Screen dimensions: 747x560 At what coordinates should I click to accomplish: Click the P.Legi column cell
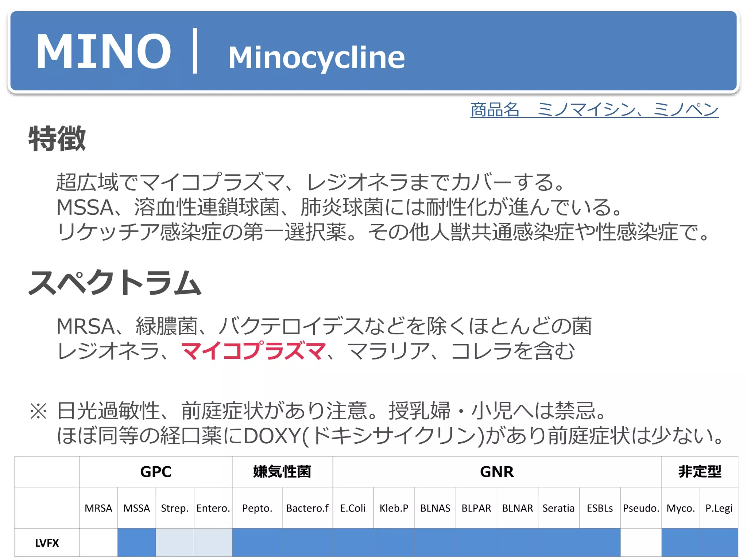tap(719, 508)
